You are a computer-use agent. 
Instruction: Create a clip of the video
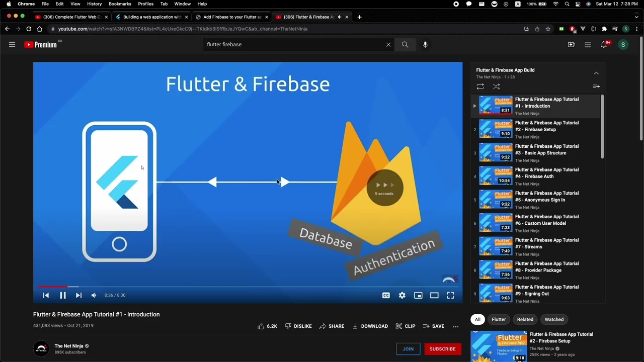406,326
